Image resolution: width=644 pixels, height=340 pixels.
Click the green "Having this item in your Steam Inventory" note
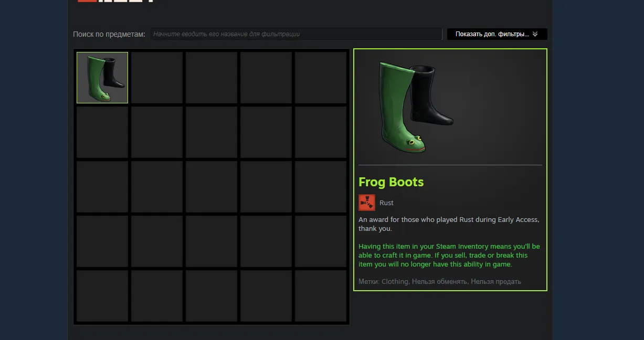pyautogui.click(x=449, y=256)
